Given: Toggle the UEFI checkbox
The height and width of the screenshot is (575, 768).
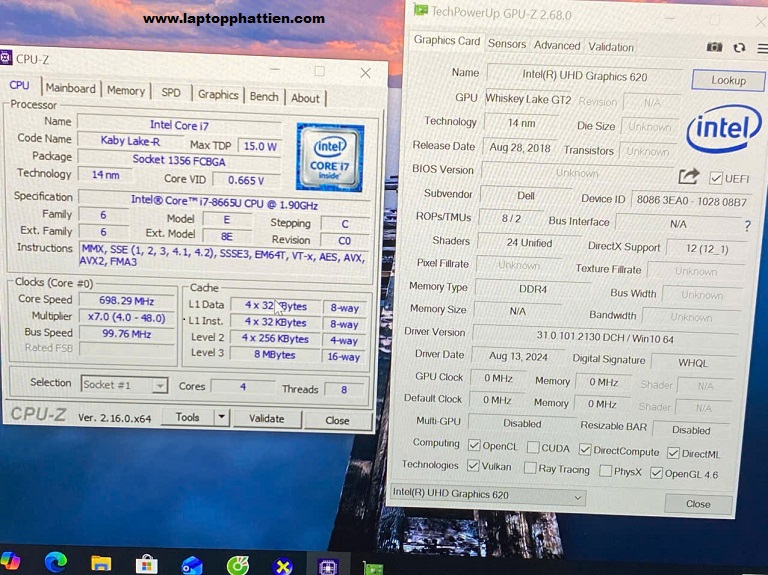Looking at the screenshot, I should coord(716,178).
